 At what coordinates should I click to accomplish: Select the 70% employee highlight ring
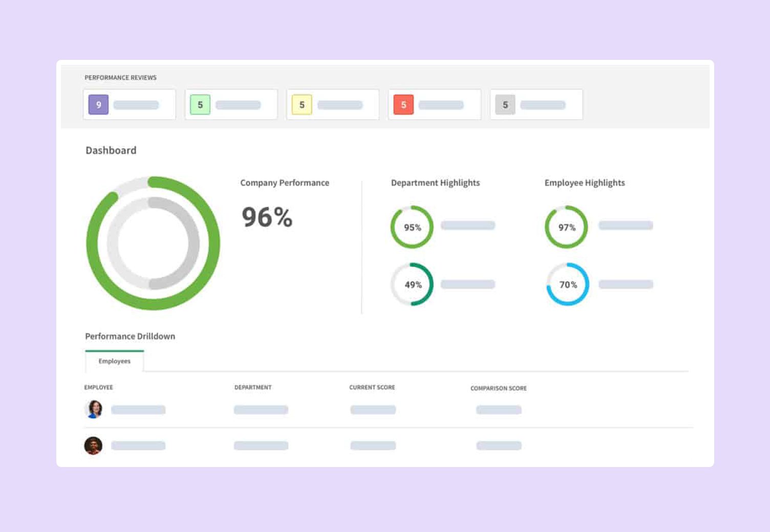click(x=567, y=284)
